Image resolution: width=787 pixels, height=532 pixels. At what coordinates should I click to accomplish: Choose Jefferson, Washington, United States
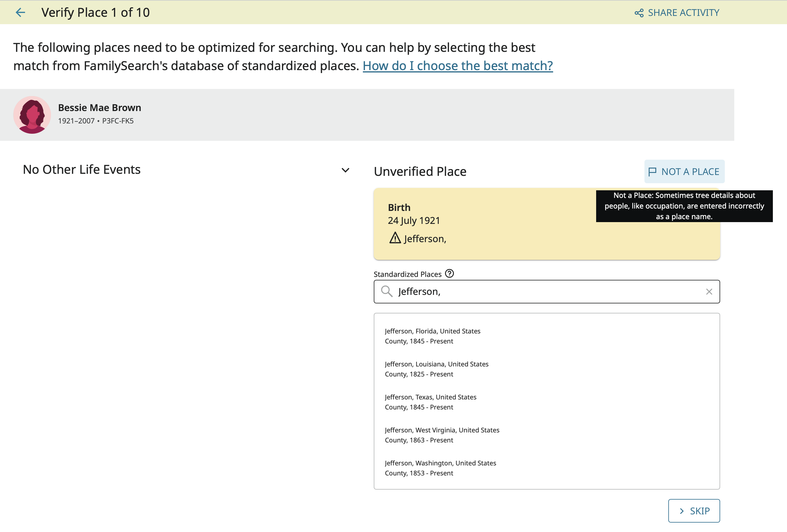click(547, 468)
